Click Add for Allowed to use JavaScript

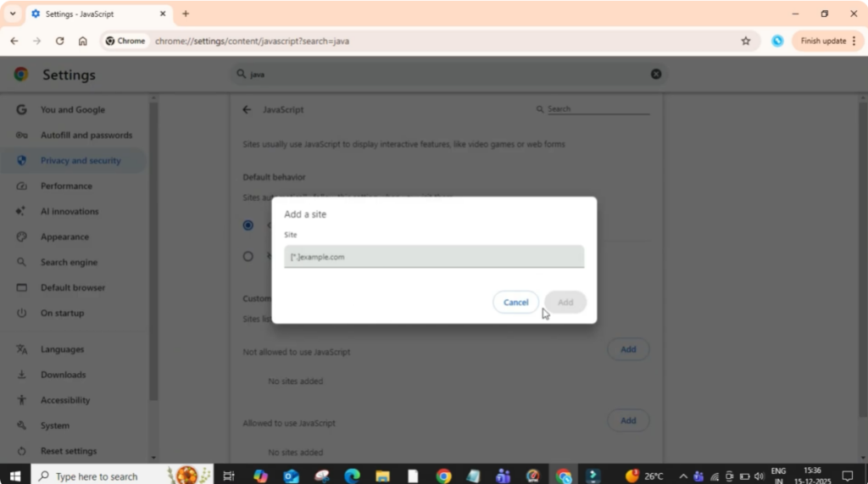[628, 421]
